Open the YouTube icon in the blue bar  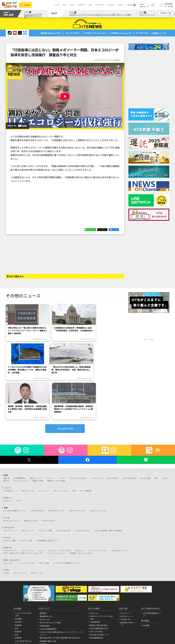[15, 33]
